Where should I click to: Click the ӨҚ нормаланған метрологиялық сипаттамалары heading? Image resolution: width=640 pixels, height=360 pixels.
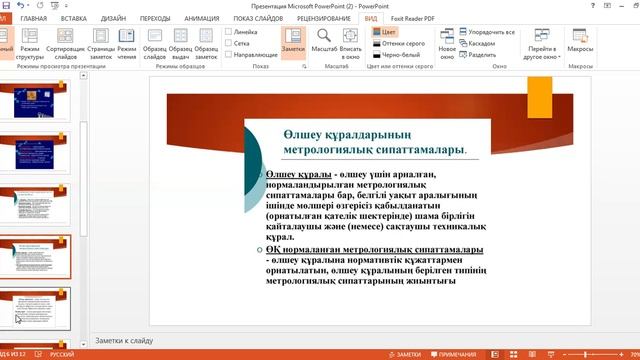click(374, 249)
